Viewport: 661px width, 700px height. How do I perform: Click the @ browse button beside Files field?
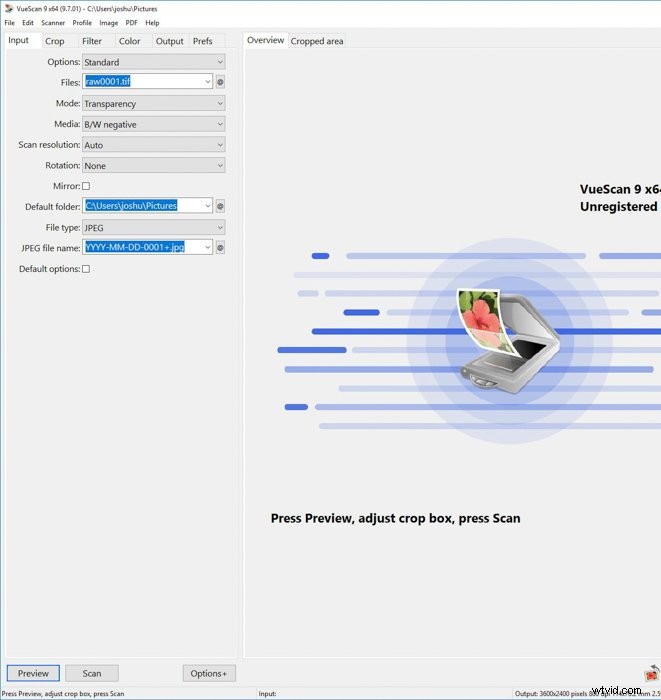[220, 82]
